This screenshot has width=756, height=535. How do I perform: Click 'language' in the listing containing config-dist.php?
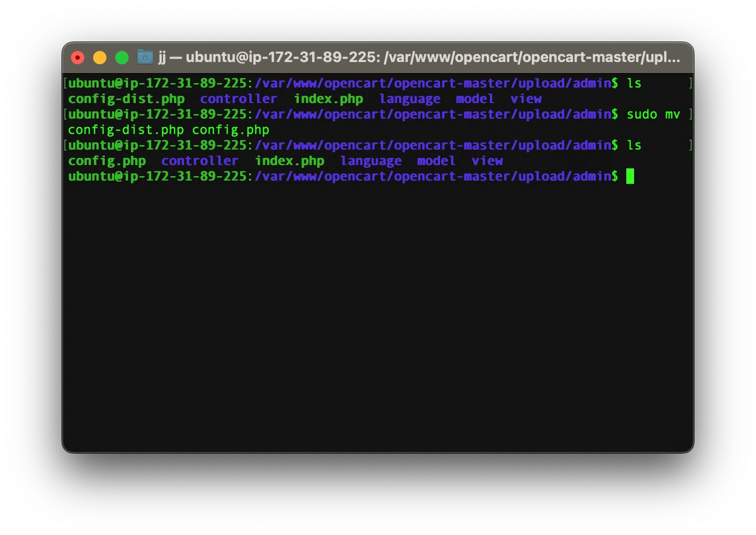(x=410, y=99)
